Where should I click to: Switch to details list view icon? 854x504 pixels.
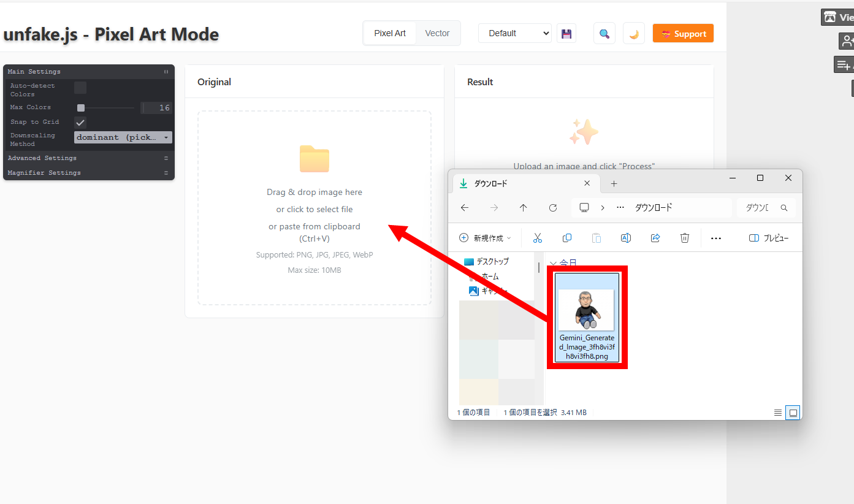point(777,413)
